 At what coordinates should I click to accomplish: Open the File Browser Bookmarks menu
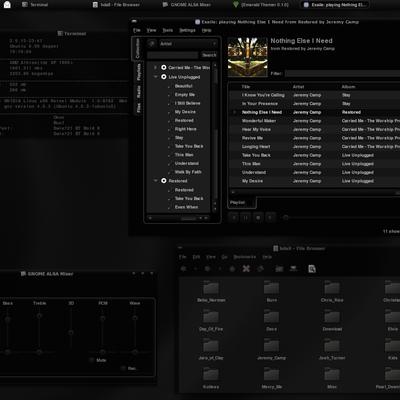(245, 257)
